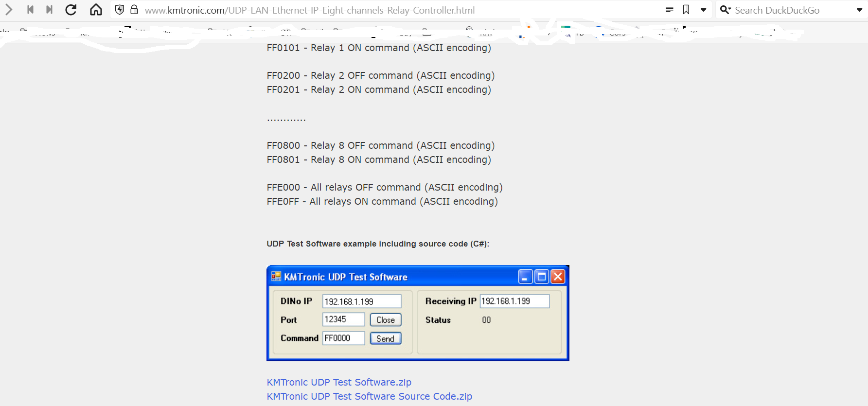Expand address bar history dropdown
Image resolution: width=868 pixels, height=406 pixels.
click(x=703, y=10)
